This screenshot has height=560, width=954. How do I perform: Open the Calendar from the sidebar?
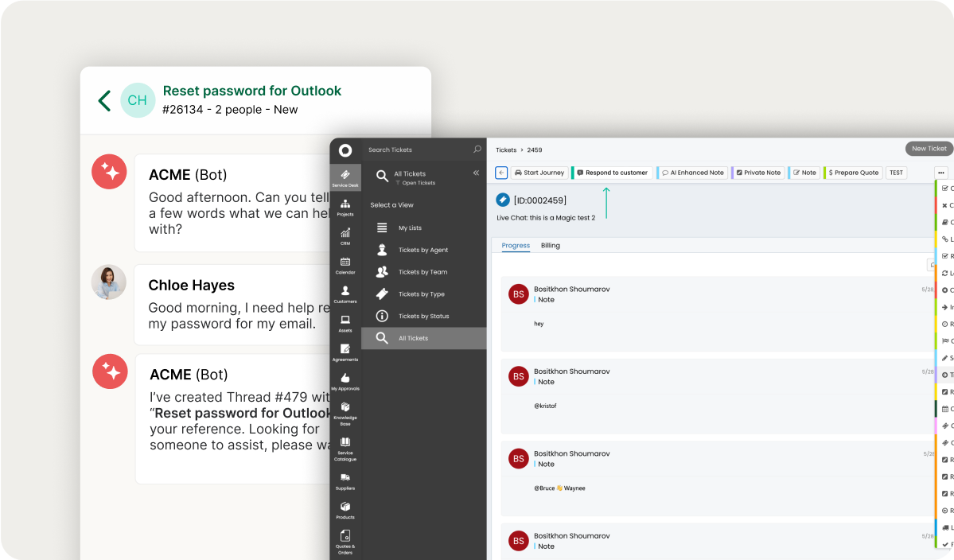pos(345,265)
